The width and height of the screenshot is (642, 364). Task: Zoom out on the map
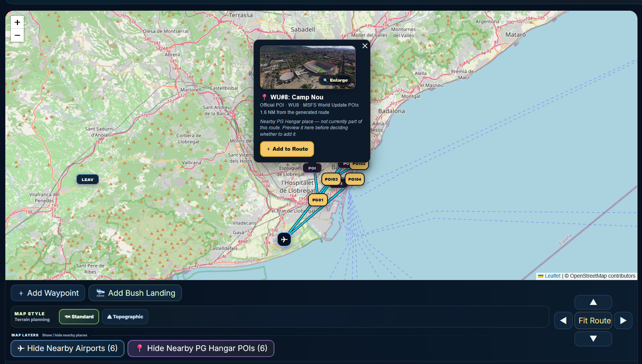tap(17, 35)
